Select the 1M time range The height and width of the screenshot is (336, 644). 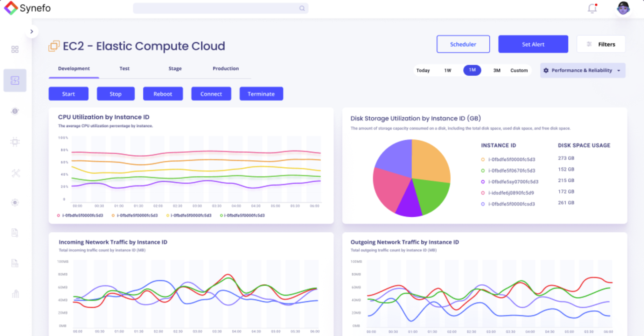[472, 70]
